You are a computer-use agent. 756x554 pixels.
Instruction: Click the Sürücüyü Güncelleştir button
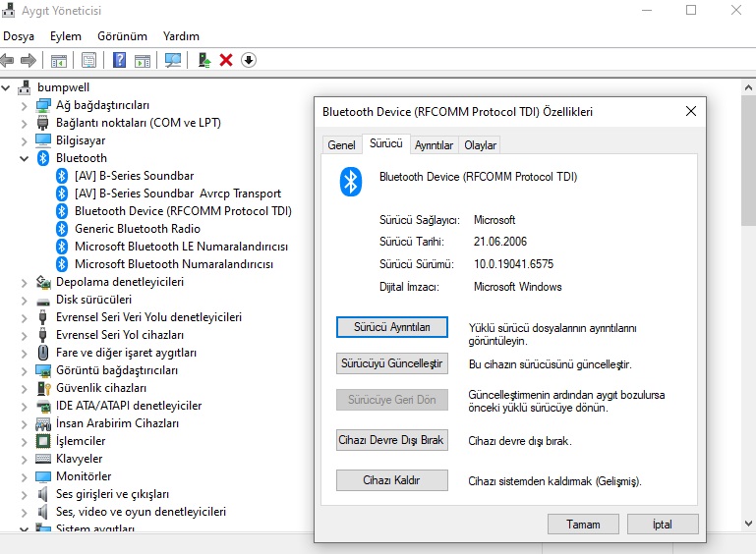(392, 363)
